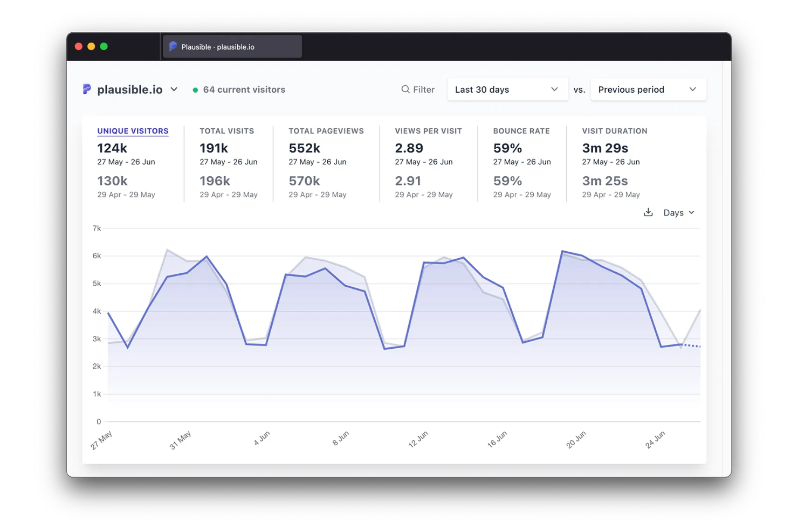Click the 130k previous unique visitors value
The height and width of the screenshot is (532, 798).
click(112, 181)
